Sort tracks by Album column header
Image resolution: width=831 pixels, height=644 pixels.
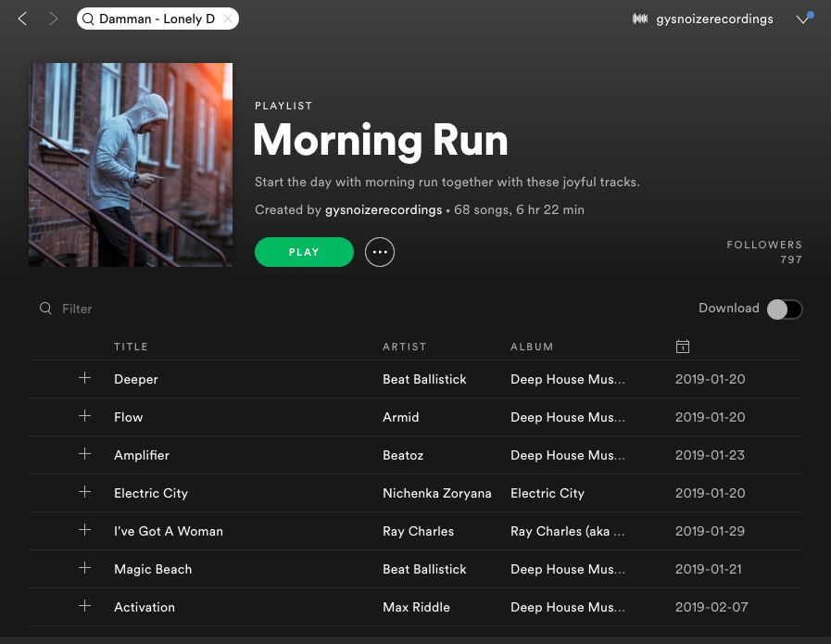(x=532, y=347)
